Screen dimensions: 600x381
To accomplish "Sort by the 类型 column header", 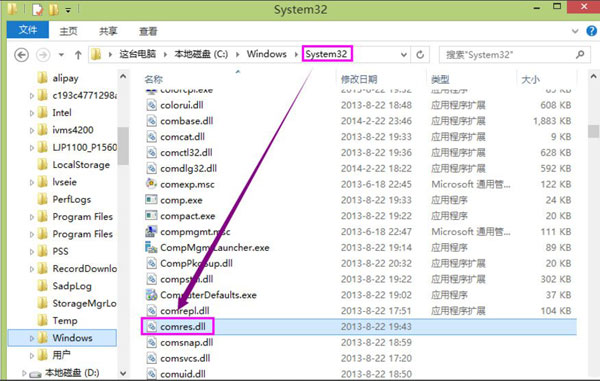I will point(440,79).
